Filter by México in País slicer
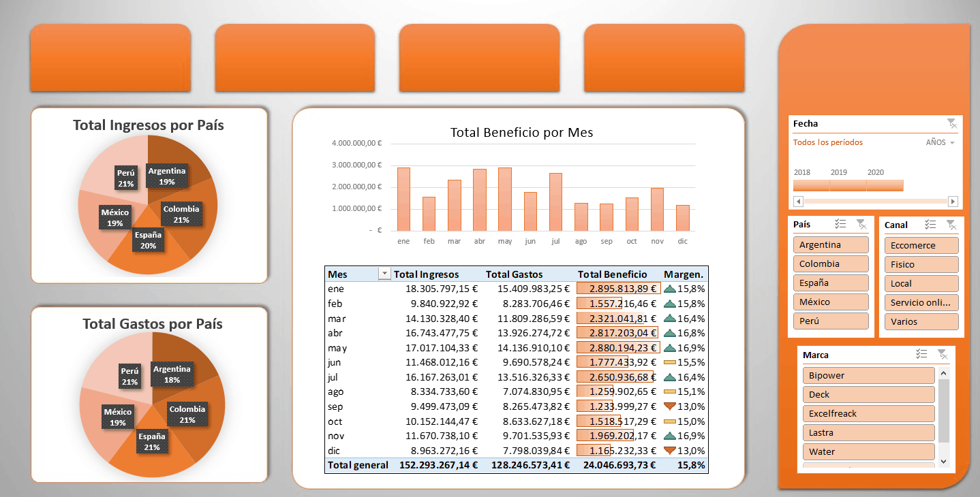The width and height of the screenshot is (980, 497). (831, 302)
